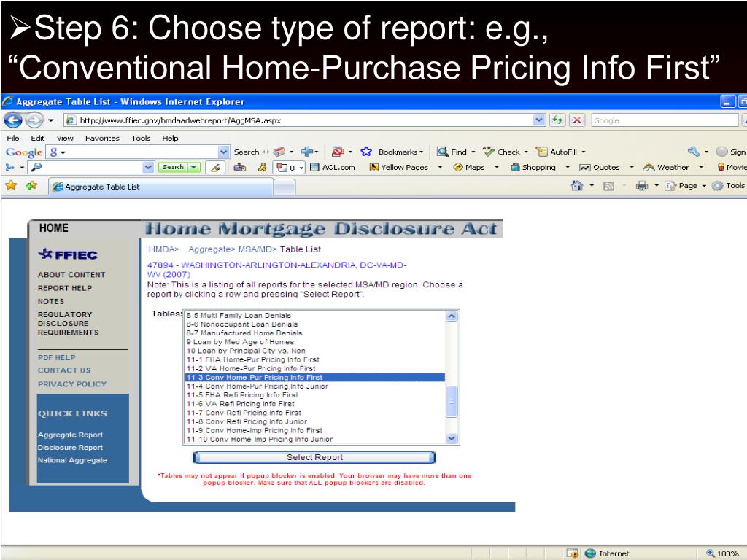Image resolution: width=747 pixels, height=560 pixels.
Task: Click the AOL mail truck icon
Action: [x=239, y=167]
